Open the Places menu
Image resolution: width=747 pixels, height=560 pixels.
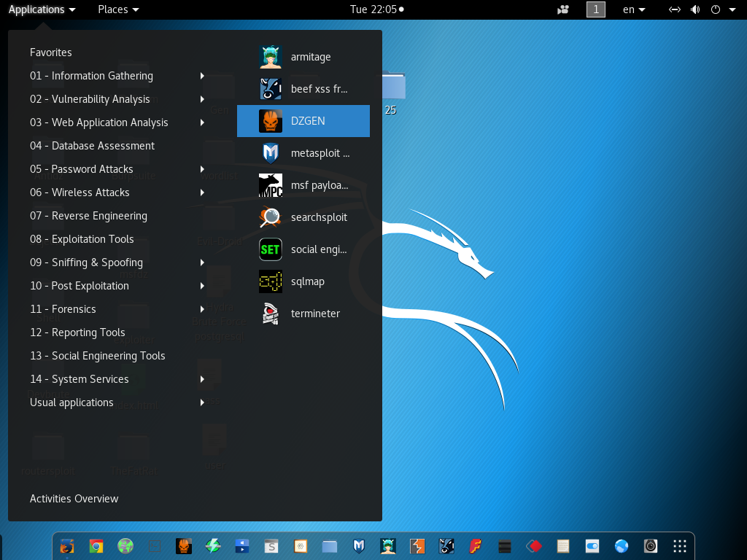(x=118, y=9)
